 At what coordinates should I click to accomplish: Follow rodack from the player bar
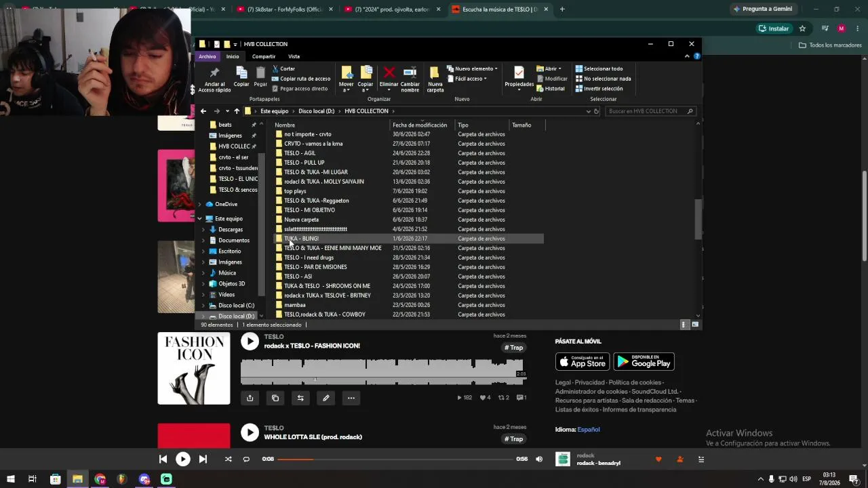point(680,459)
